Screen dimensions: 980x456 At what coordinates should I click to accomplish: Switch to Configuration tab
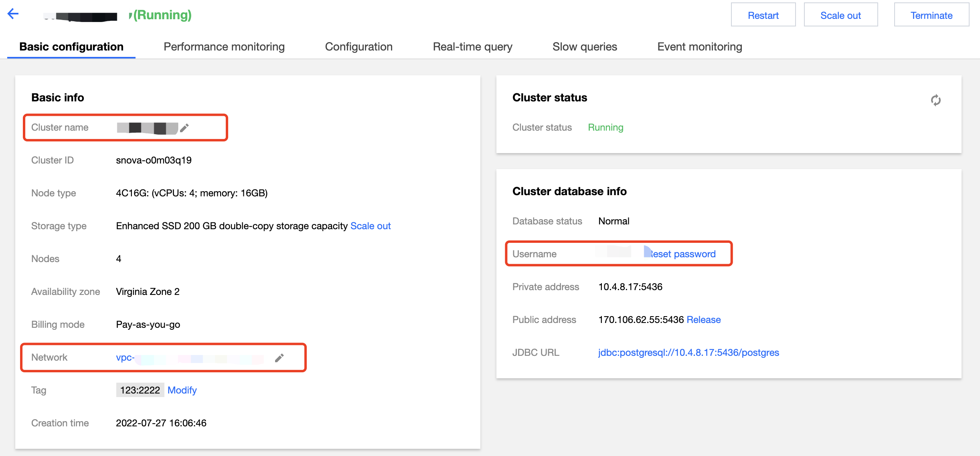358,47
